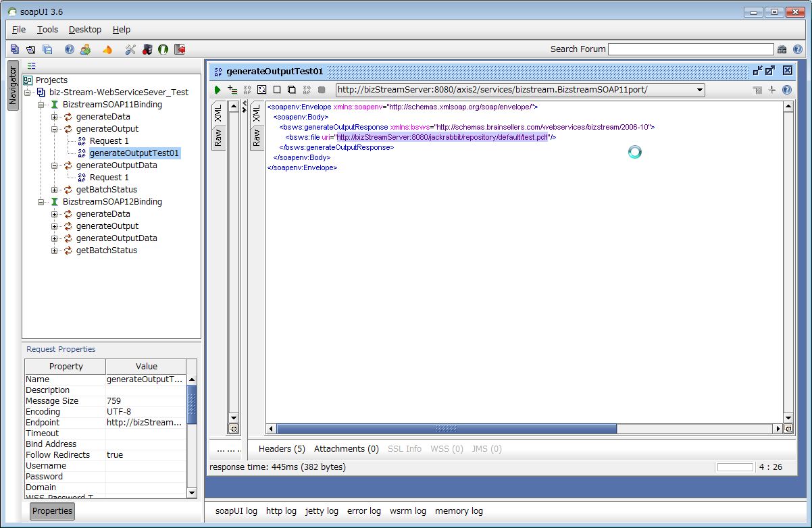Screen dimensions: 812x528
Task: Expand generateData under BizstreamSOAP12Binding
Action: click(55, 214)
